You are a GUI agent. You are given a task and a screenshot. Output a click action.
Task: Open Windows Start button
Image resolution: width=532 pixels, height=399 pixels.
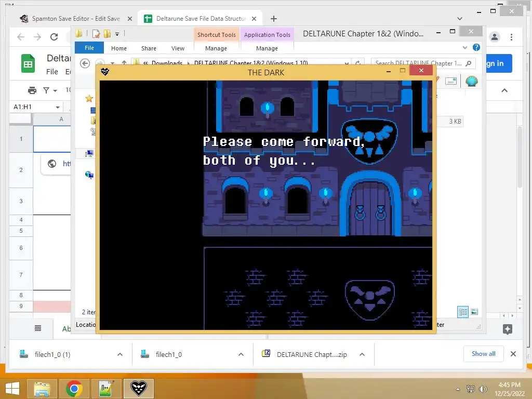click(12, 389)
